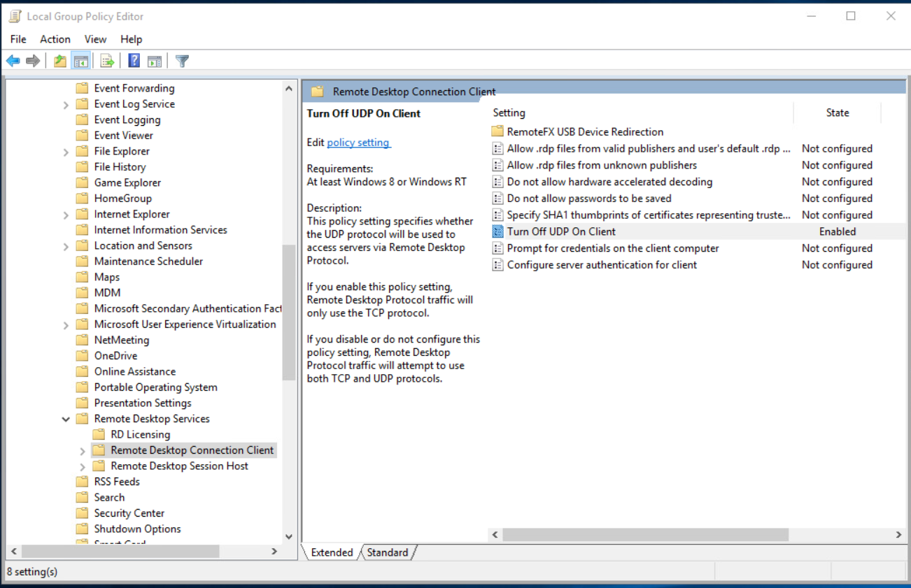Select Turn Off UDP On Client setting

coord(561,231)
